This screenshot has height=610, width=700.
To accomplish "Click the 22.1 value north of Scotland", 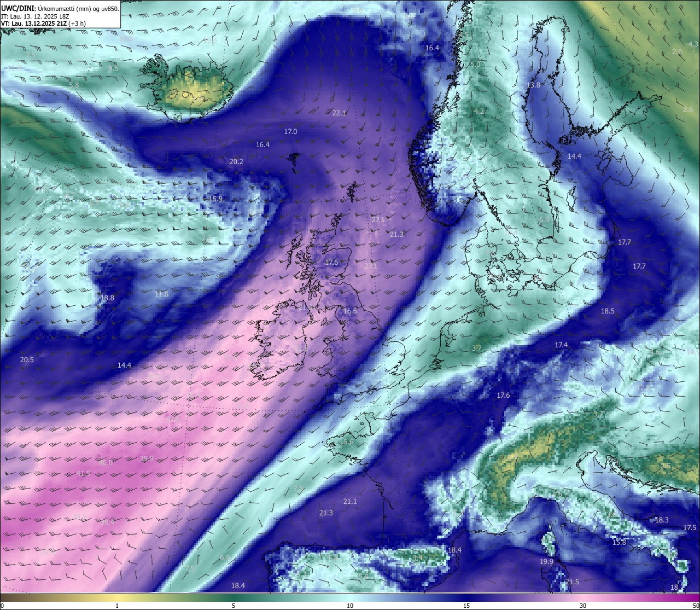I will [339, 113].
